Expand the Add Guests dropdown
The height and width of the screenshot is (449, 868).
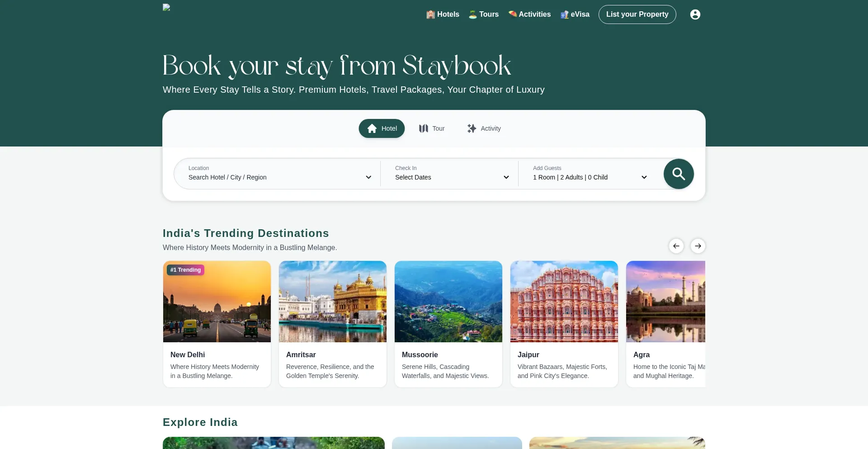pyautogui.click(x=590, y=174)
